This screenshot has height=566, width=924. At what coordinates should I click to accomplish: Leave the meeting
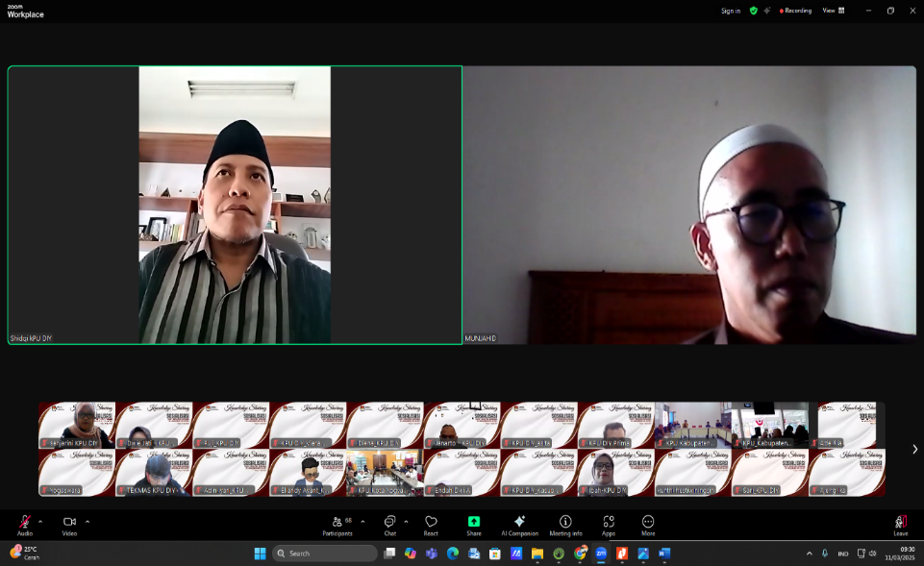point(900,523)
